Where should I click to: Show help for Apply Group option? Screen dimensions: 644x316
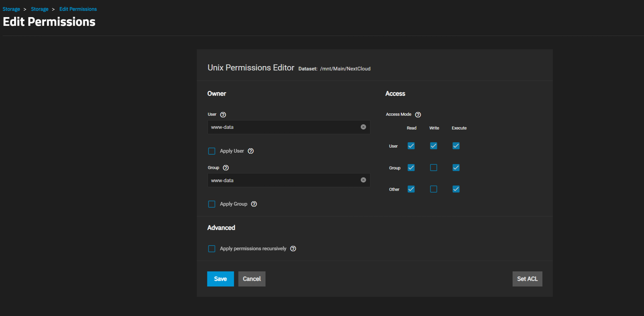point(254,204)
